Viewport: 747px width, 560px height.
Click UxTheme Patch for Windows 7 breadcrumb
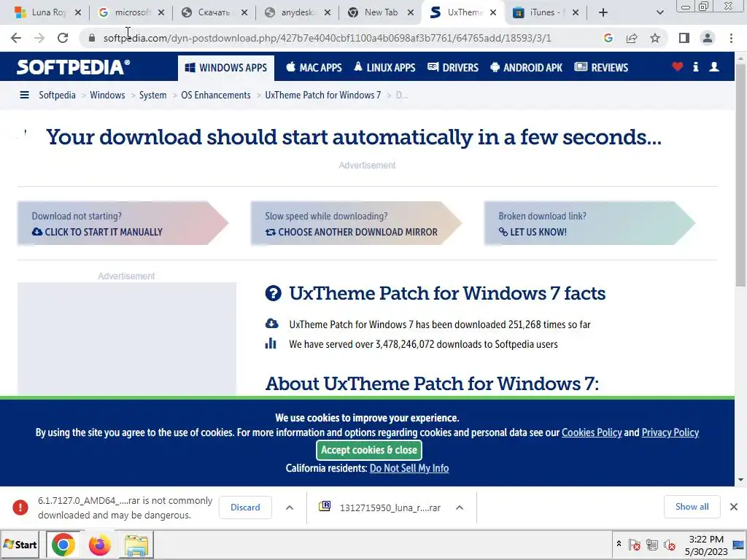tap(322, 96)
